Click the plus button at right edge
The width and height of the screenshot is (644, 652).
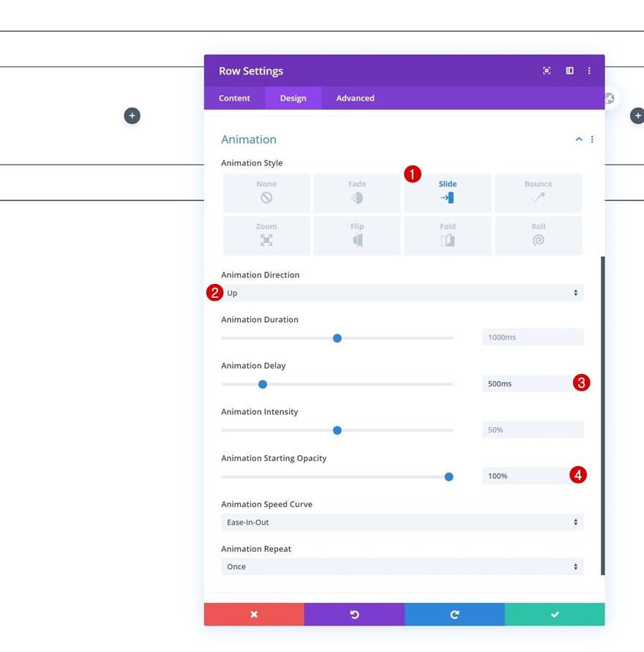click(x=637, y=116)
